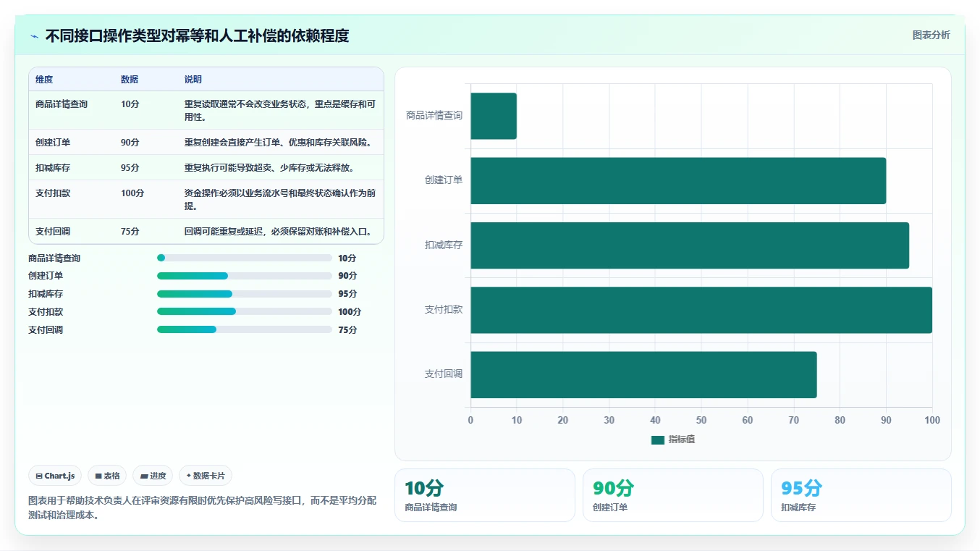Click the x-axis tick label 50
The image size is (980, 551).
point(701,420)
